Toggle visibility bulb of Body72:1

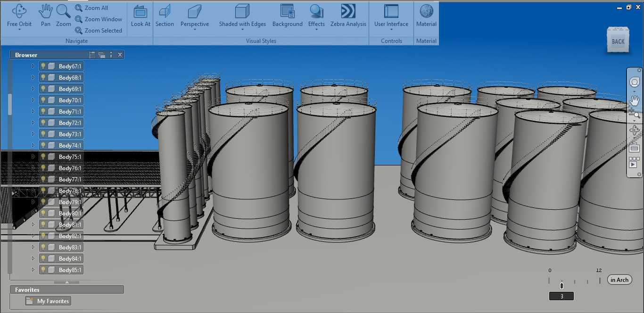(x=43, y=123)
